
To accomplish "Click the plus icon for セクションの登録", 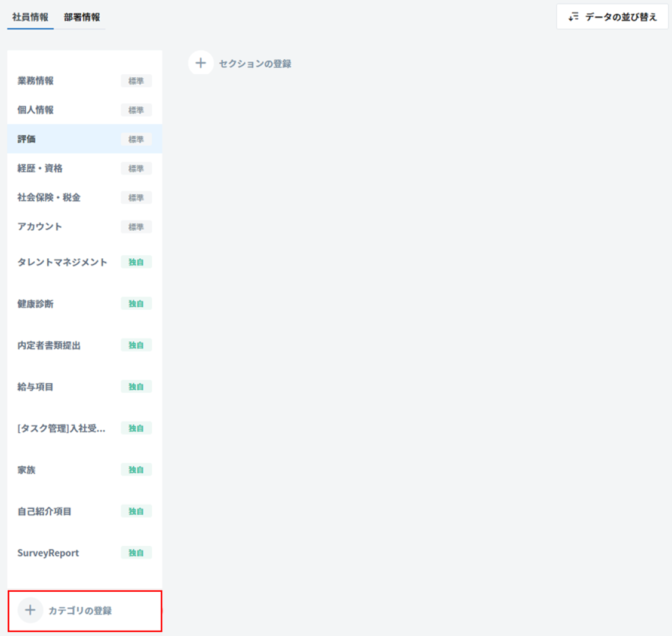I will 201,63.
